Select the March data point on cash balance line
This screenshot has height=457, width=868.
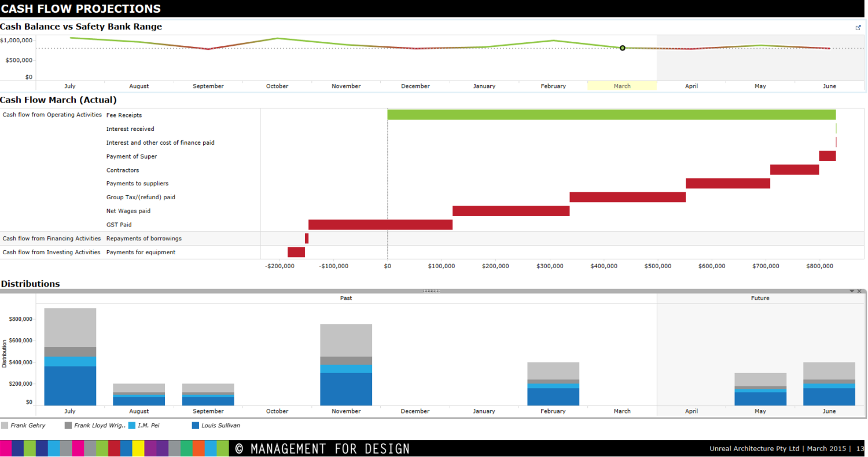pos(623,48)
